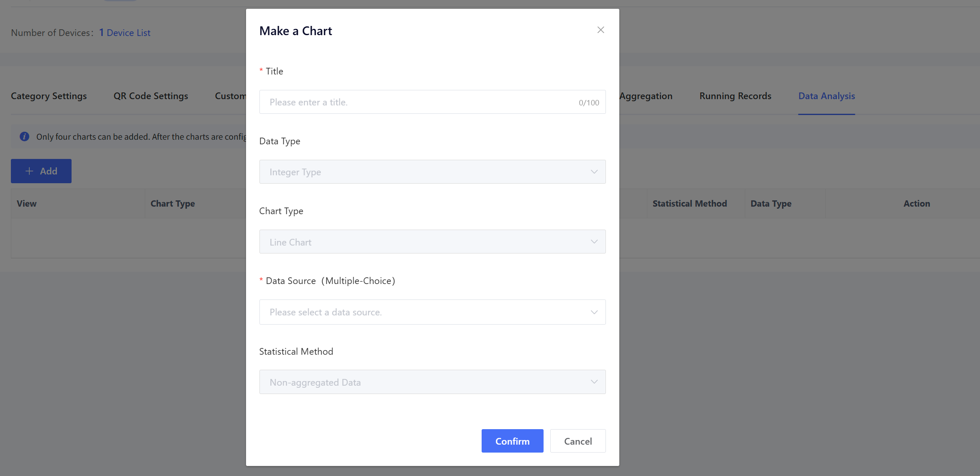This screenshot has height=476, width=980.
Task: Expand the data source selection box
Action: [418, 312]
